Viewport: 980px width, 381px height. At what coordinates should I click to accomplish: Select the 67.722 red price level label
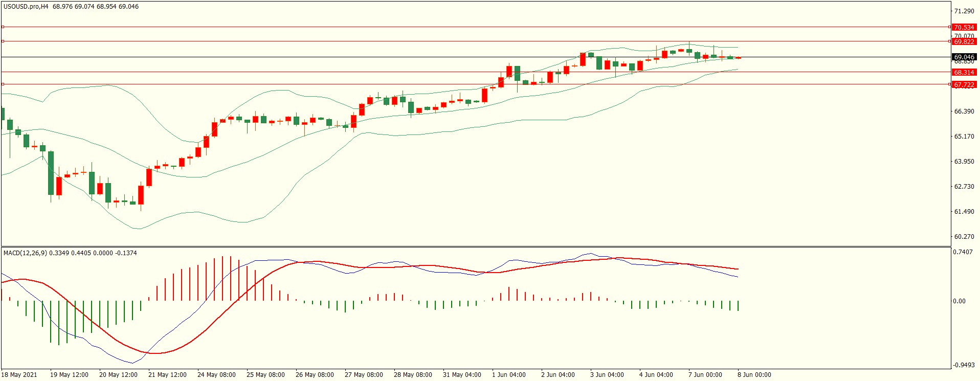point(964,84)
